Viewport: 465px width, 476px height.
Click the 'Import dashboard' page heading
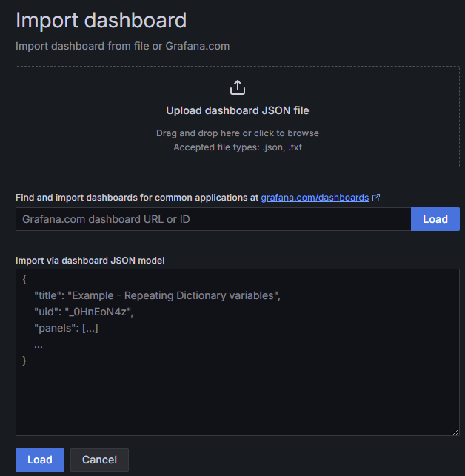click(101, 21)
